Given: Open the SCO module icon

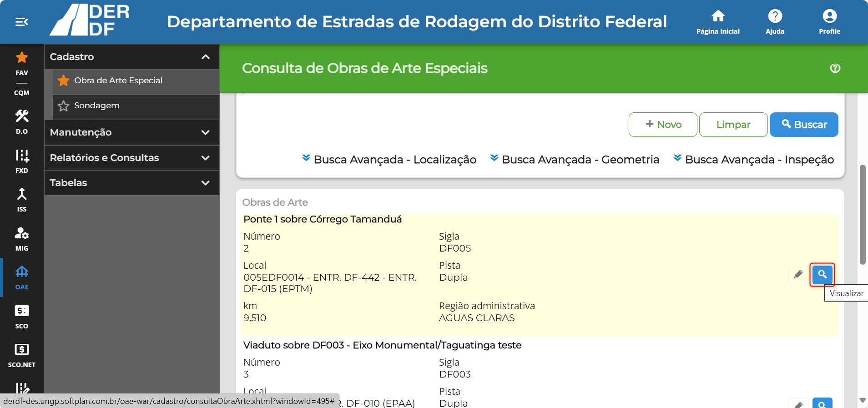Looking at the screenshot, I should [x=22, y=317].
